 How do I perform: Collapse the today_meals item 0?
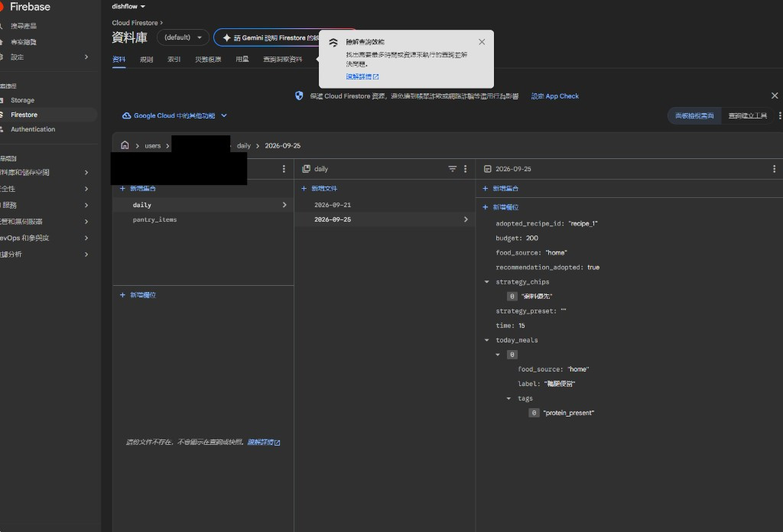tap(498, 355)
